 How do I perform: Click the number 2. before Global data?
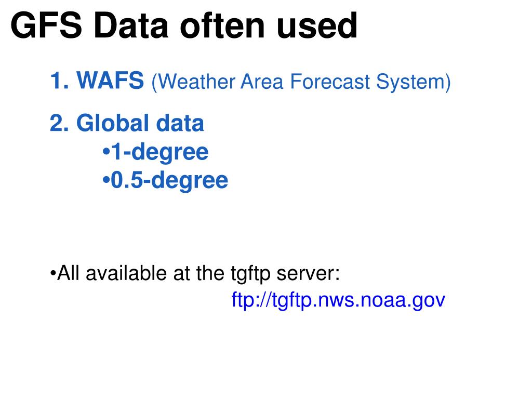(x=60, y=123)
